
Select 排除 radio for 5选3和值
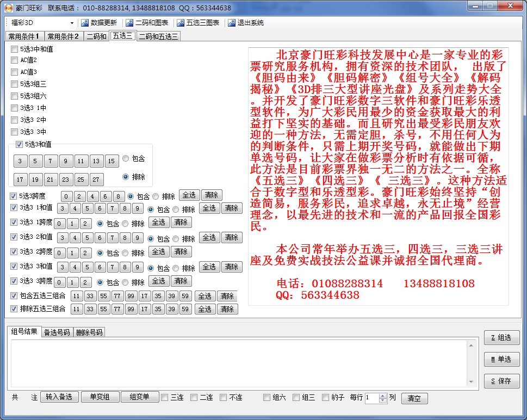[x=126, y=177]
